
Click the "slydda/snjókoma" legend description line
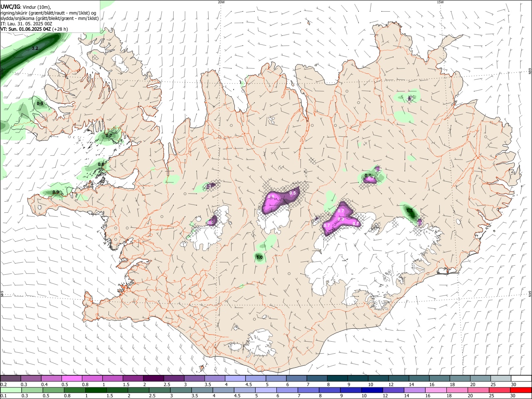coord(49,18)
